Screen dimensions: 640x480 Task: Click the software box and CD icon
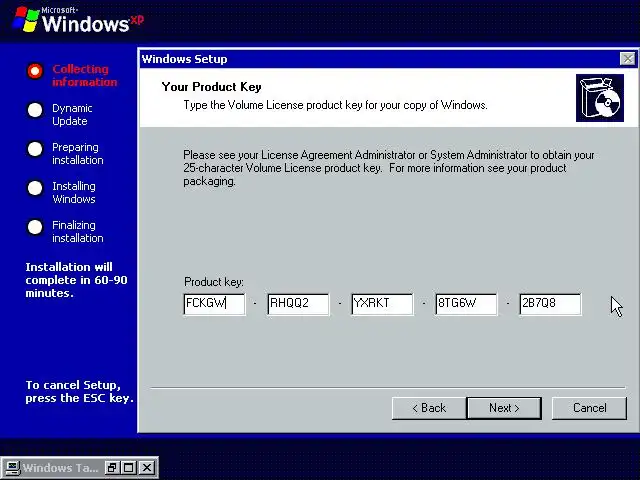tap(600, 98)
